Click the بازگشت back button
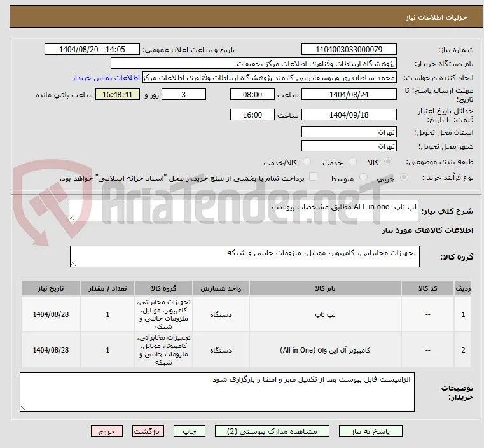The height and width of the screenshot is (448, 484). [x=148, y=431]
